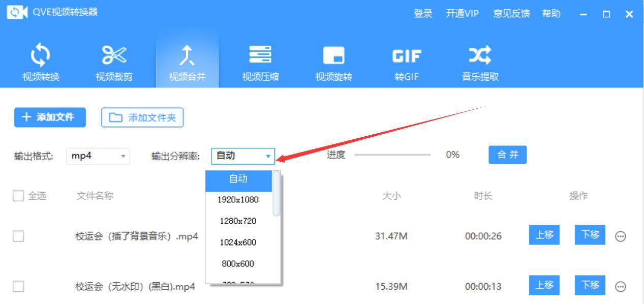Click the 00:00:26 duration value
This screenshot has width=644, height=304.
[483, 236]
